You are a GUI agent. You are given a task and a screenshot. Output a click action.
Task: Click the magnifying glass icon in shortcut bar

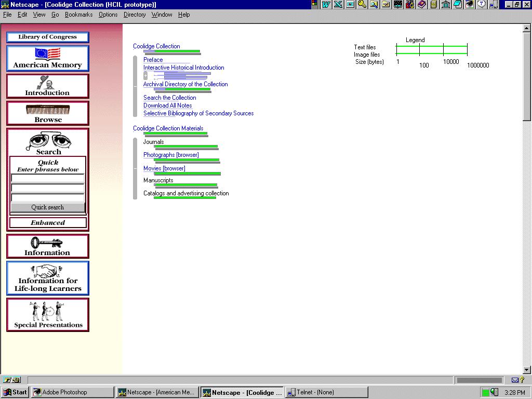point(374,4)
